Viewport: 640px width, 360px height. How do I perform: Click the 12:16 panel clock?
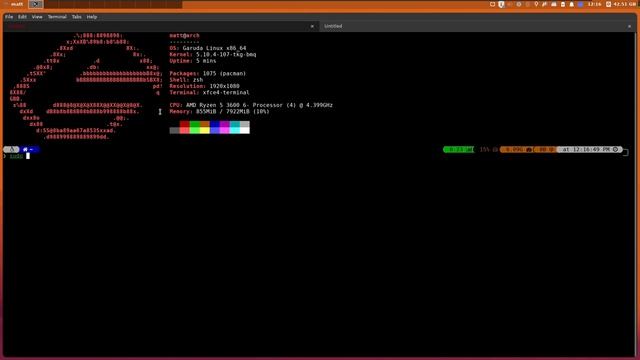point(594,4)
